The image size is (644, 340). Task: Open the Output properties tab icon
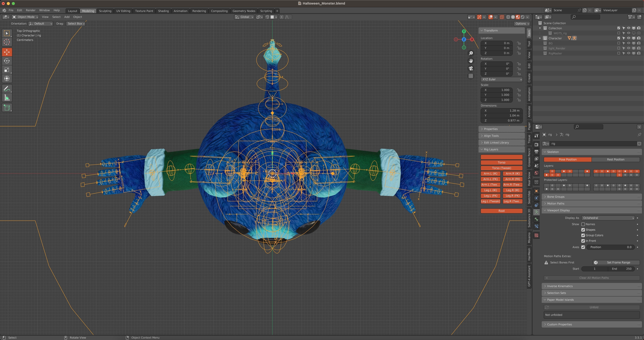click(x=536, y=152)
